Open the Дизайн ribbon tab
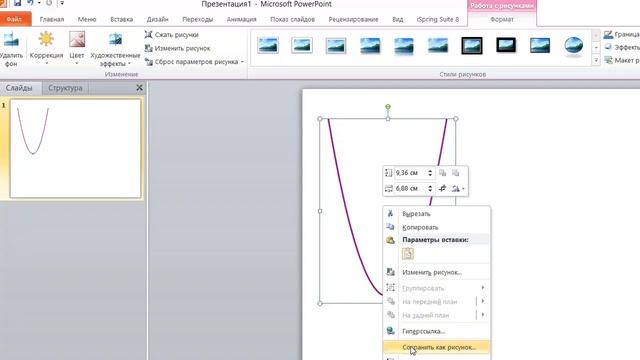Image resolution: width=640 pixels, height=360 pixels. [x=158, y=19]
